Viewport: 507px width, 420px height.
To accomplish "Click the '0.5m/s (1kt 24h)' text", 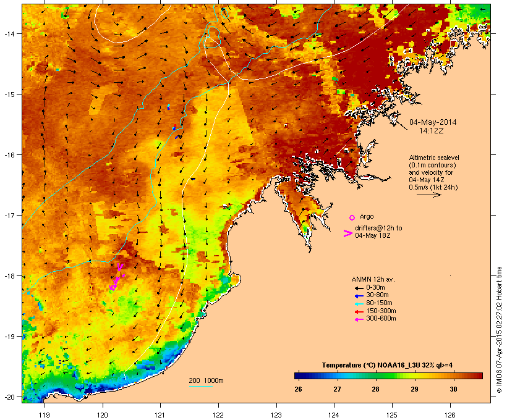I will (433, 187).
